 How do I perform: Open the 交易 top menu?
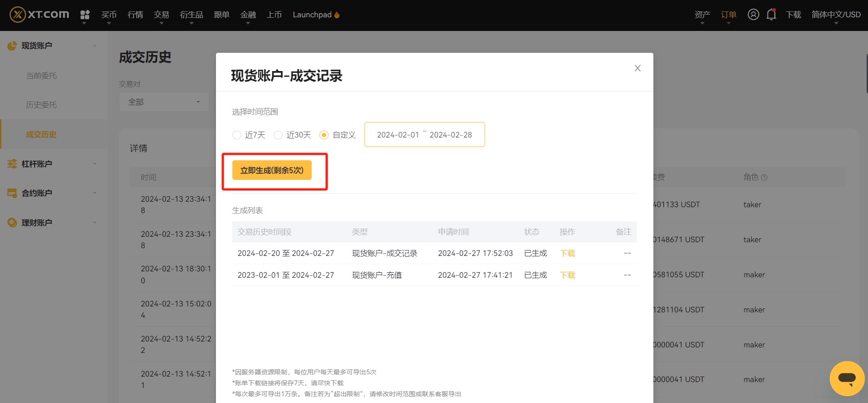click(161, 15)
